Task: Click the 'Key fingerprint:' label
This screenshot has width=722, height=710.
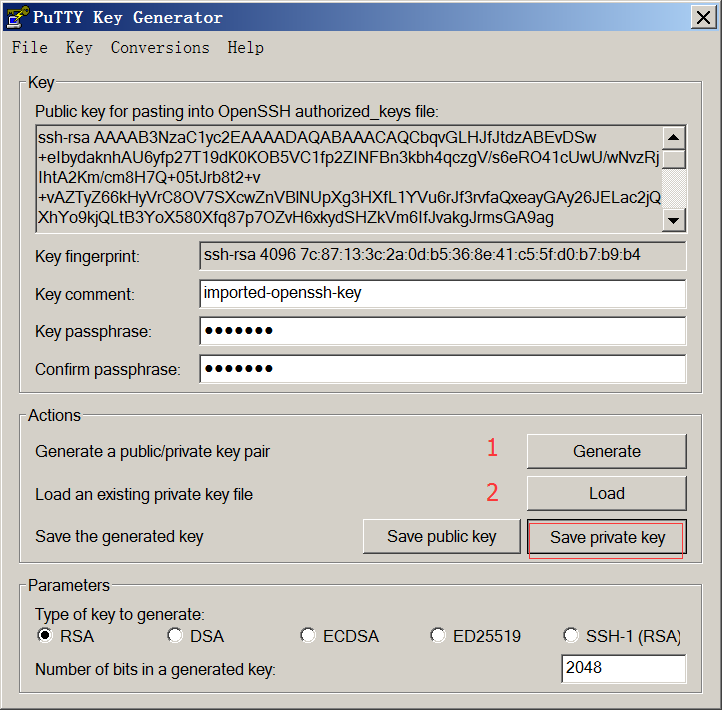Action: pos(87,256)
